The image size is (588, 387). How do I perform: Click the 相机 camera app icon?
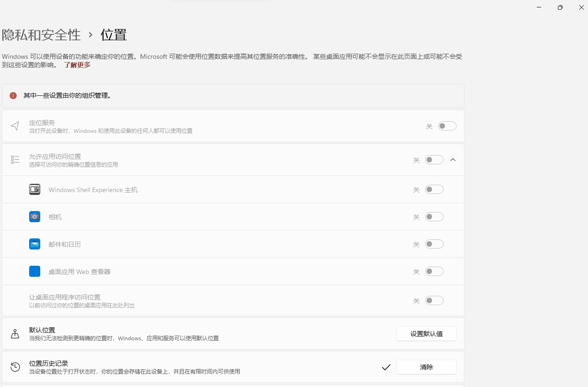35,217
